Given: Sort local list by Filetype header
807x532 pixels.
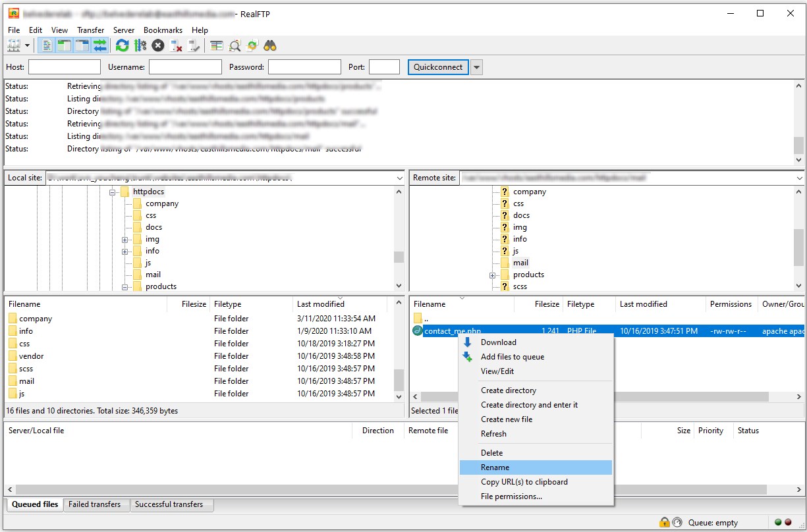Looking at the screenshot, I should point(252,304).
